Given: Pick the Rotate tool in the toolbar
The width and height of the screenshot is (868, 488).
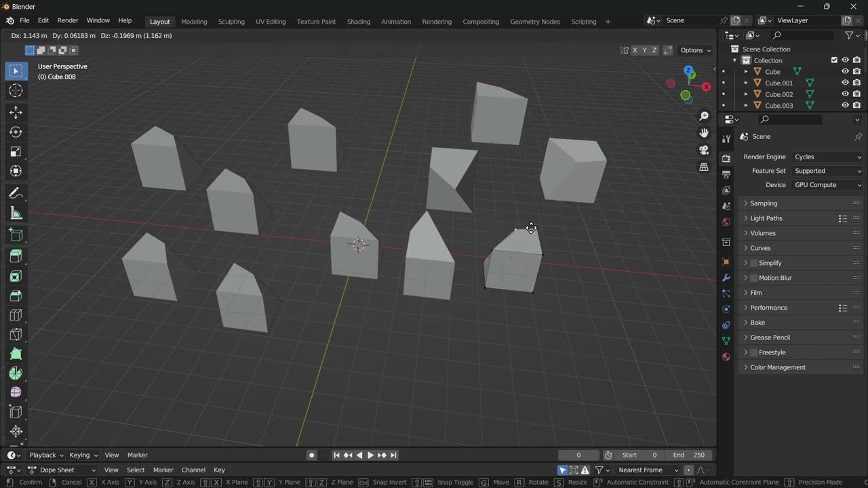Looking at the screenshot, I should 16,132.
